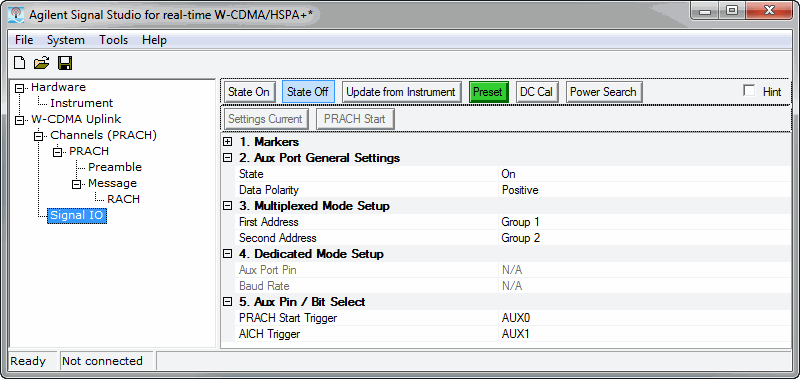The width and height of the screenshot is (800, 379).
Task: Click the State Off button
Action: click(x=308, y=92)
